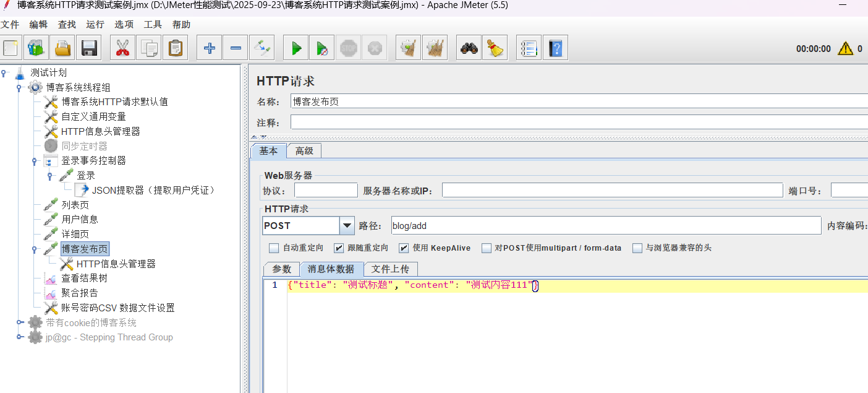The image size is (868, 393).
Task: Switch to the 基本 tab
Action: coord(268,151)
